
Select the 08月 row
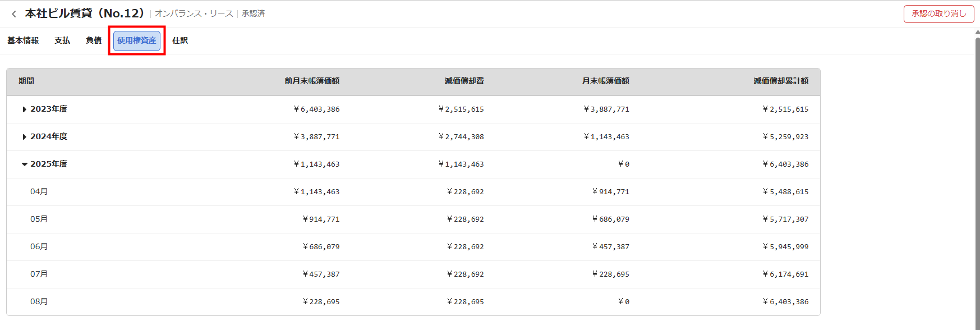point(39,302)
